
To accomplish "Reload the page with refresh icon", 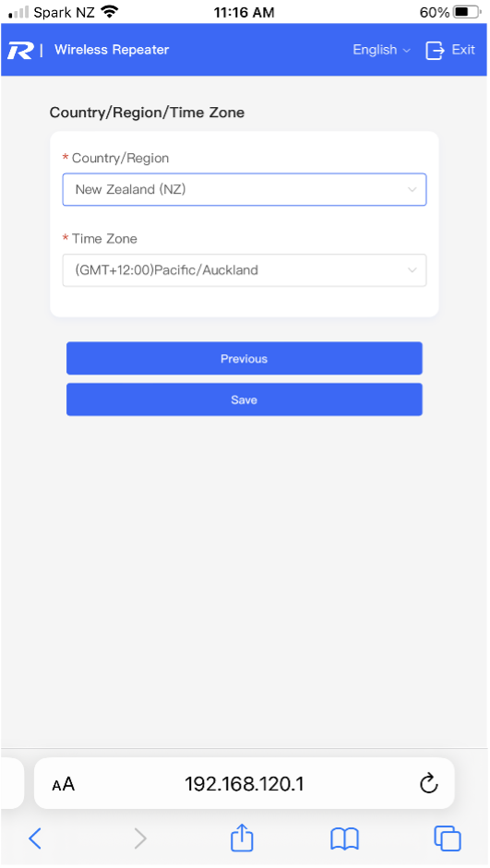I will (x=429, y=783).
